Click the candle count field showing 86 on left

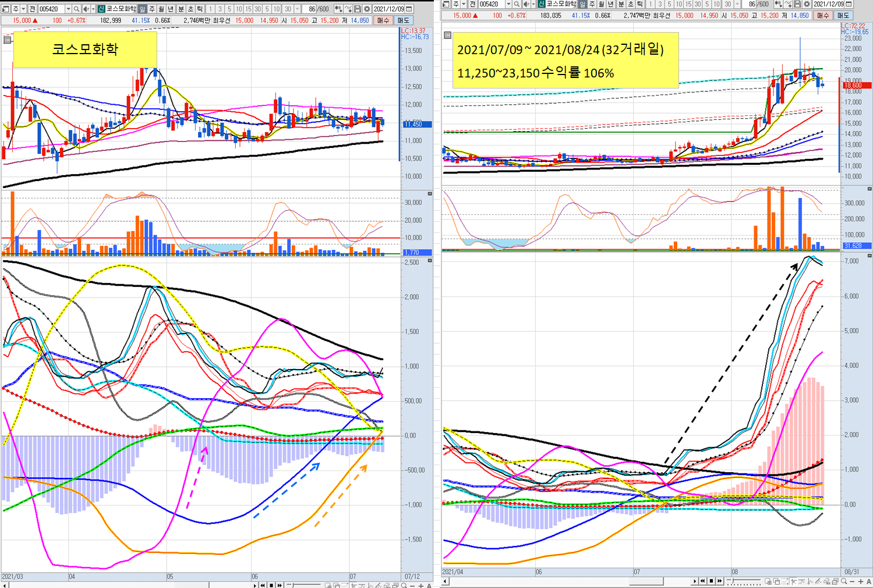(x=312, y=9)
